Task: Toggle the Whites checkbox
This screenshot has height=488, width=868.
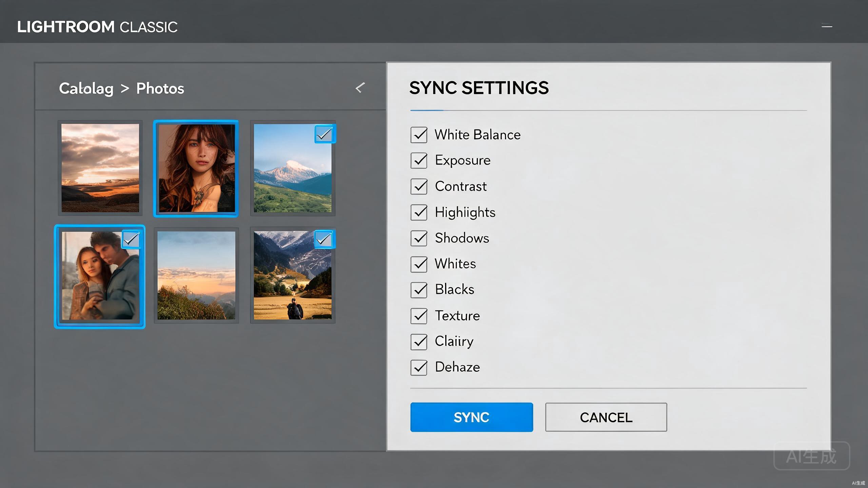Action: coord(419,264)
